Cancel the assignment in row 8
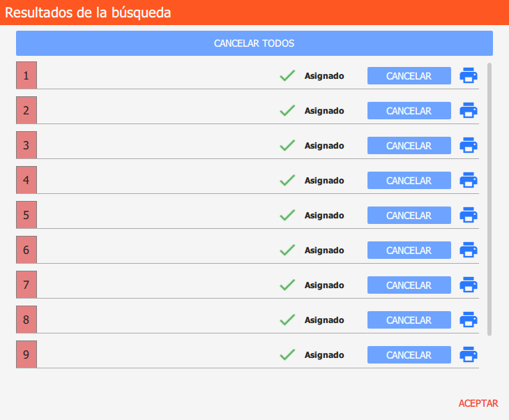Viewport: 509px width, 420px height. (409, 320)
